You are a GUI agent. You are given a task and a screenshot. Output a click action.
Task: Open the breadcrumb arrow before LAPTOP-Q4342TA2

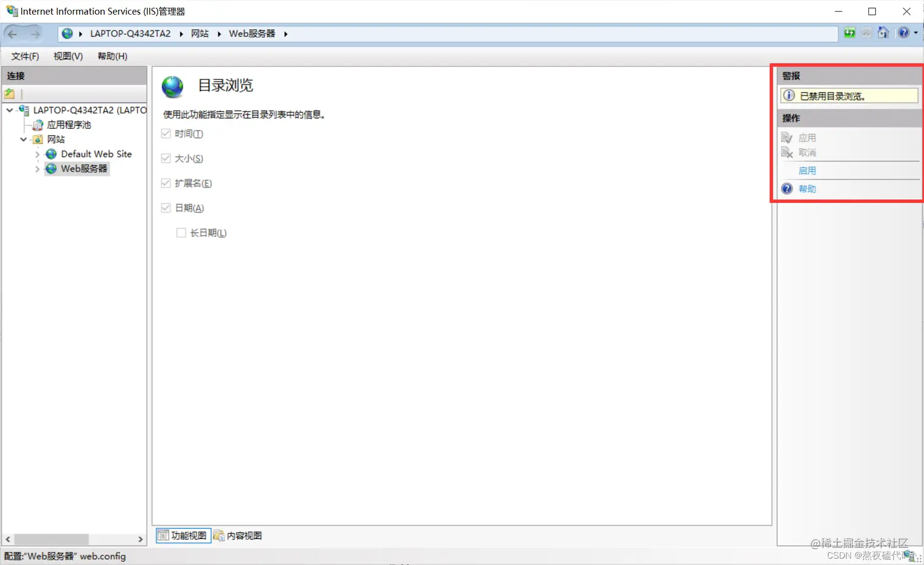[80, 34]
